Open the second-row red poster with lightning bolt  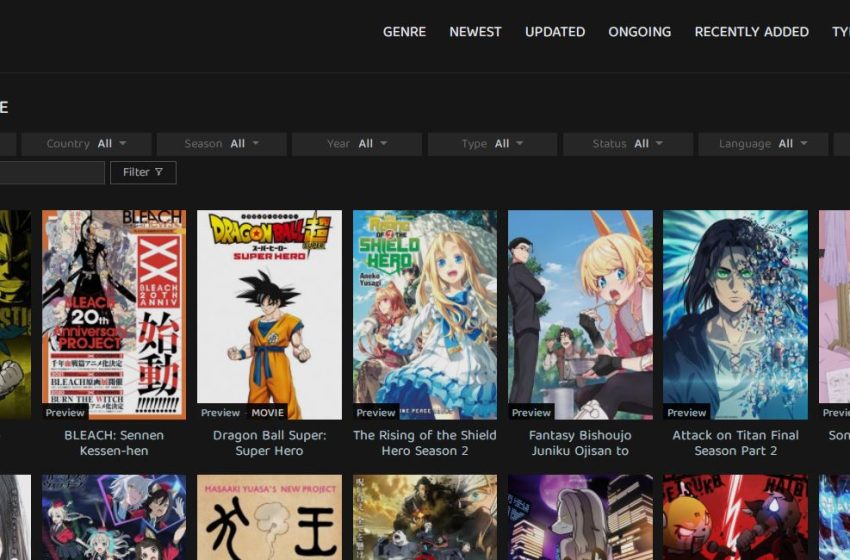click(736, 517)
